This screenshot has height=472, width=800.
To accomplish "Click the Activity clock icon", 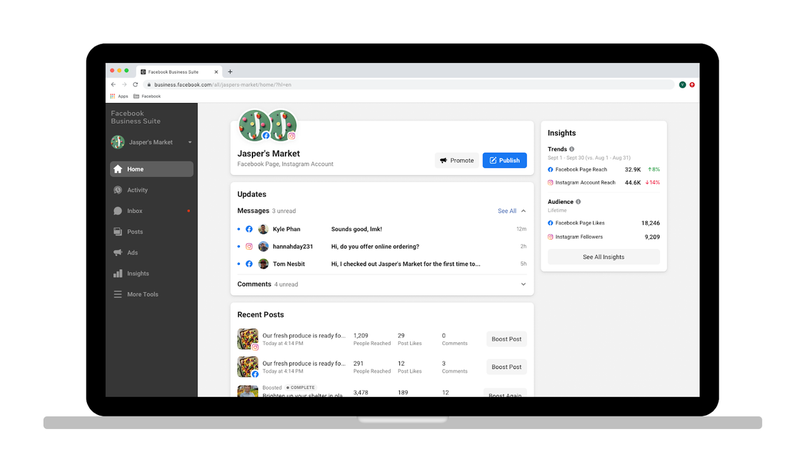I will pyautogui.click(x=118, y=190).
